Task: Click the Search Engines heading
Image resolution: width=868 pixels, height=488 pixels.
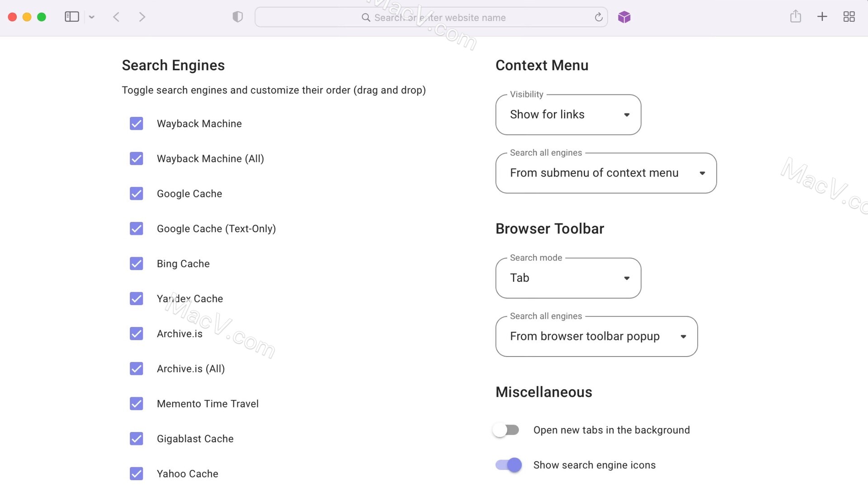Action: pos(173,66)
